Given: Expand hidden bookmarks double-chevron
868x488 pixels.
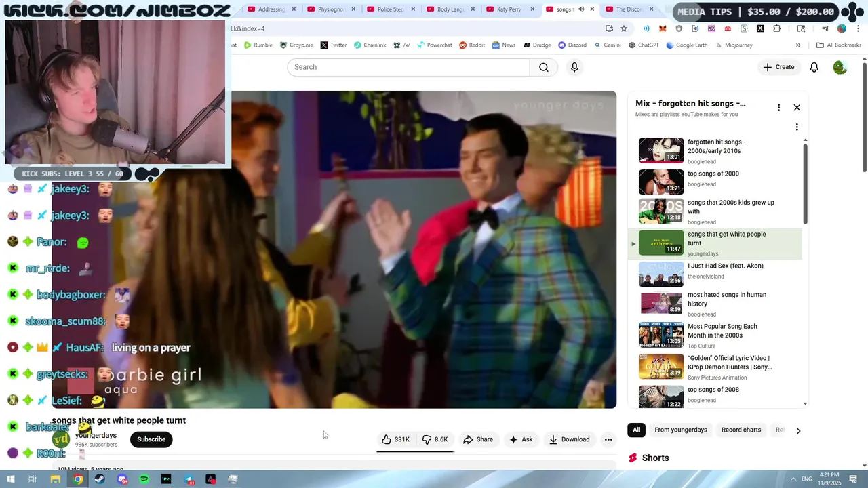Looking at the screenshot, I should [798, 45].
